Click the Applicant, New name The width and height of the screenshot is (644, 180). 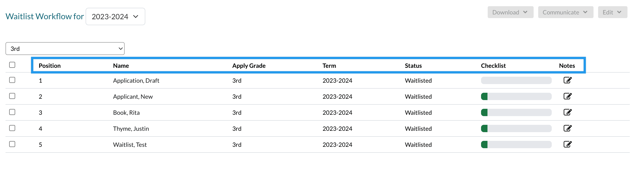[133, 97]
